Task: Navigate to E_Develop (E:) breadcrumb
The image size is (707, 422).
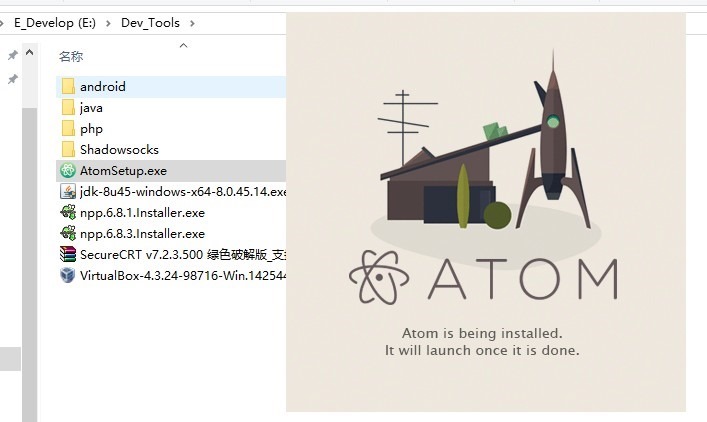Action: click(55, 22)
